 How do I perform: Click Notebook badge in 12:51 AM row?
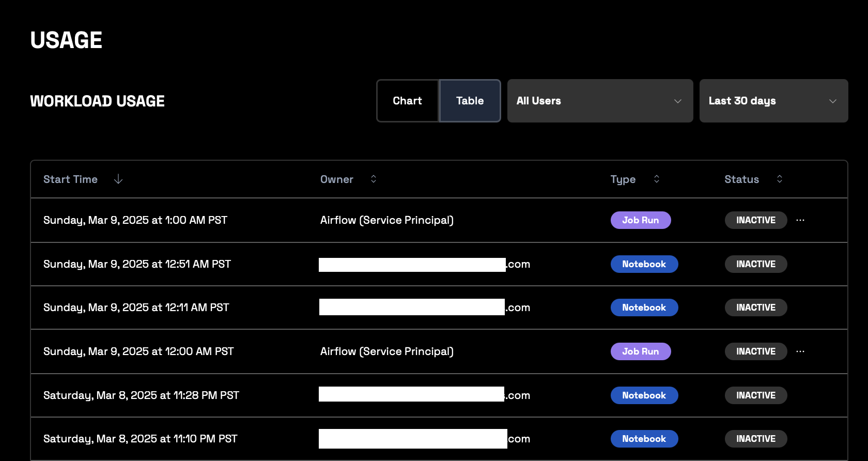click(644, 264)
